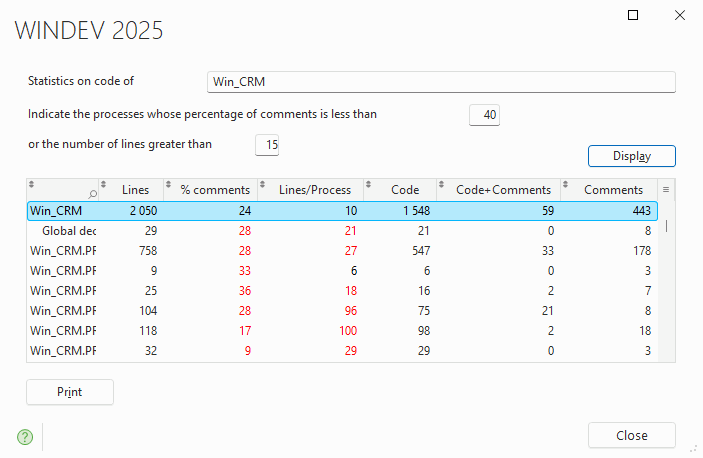Click the Close button
Image resolution: width=703 pixels, height=458 pixels.
632,435
